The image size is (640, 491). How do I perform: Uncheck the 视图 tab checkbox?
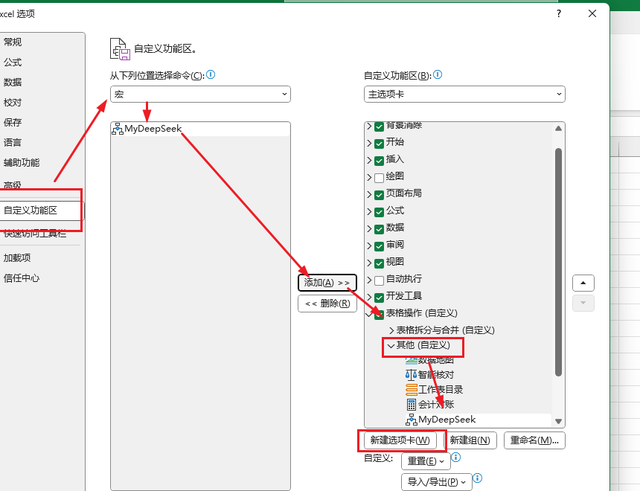(379, 263)
